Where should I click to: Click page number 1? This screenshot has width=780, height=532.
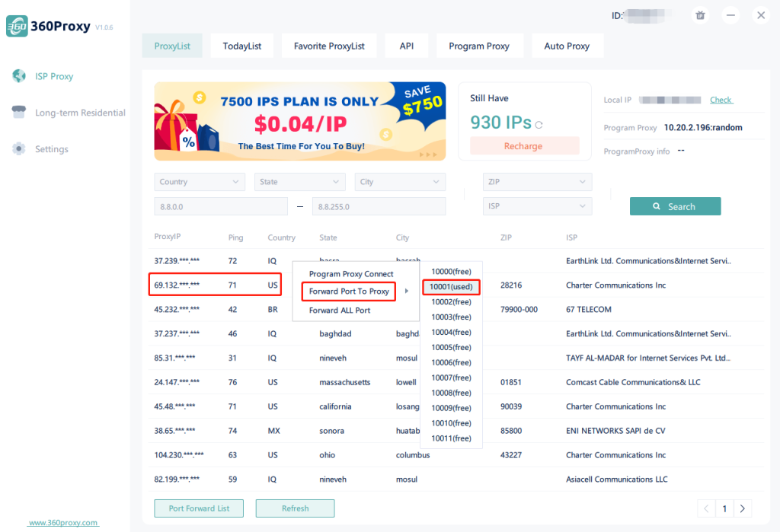[x=724, y=508]
